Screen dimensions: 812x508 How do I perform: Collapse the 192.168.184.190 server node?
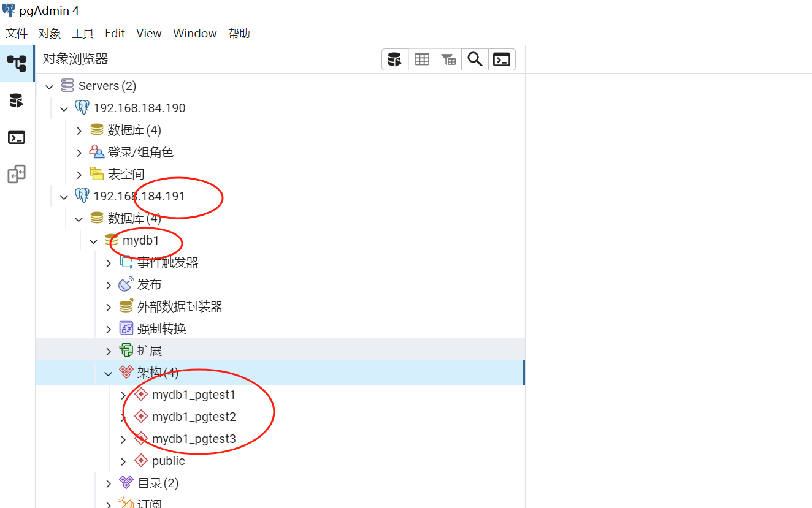[x=64, y=108]
